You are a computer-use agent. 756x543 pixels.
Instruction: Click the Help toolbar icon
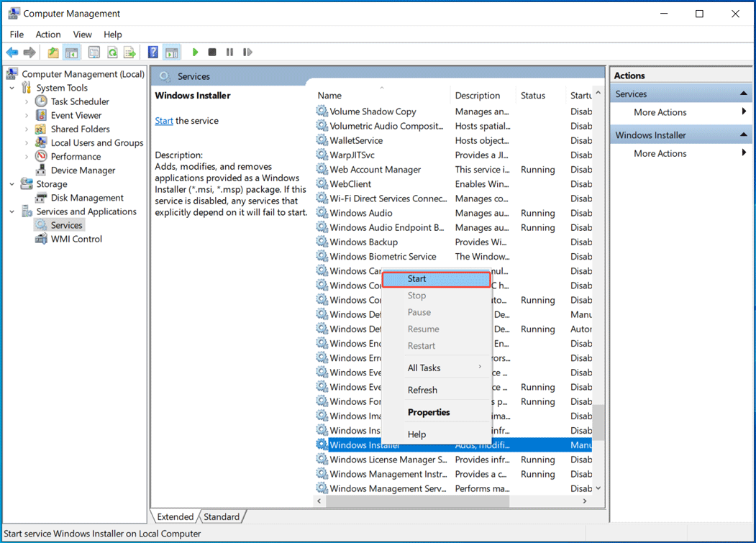point(152,52)
